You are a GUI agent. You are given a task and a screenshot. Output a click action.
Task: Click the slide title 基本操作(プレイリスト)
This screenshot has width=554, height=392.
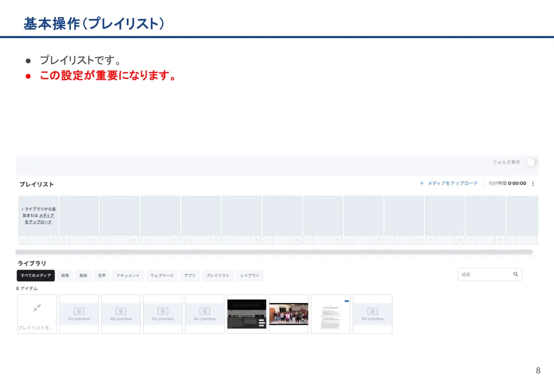pos(94,23)
